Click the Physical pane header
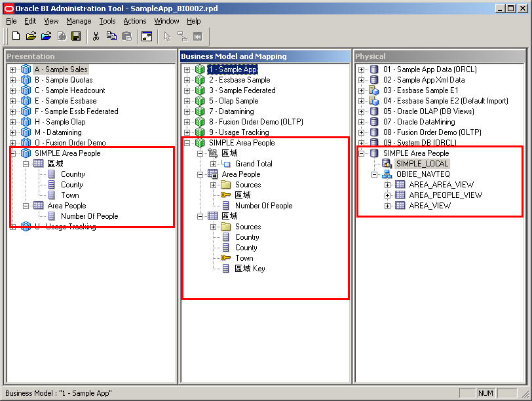This screenshot has height=401, width=532. click(439, 56)
